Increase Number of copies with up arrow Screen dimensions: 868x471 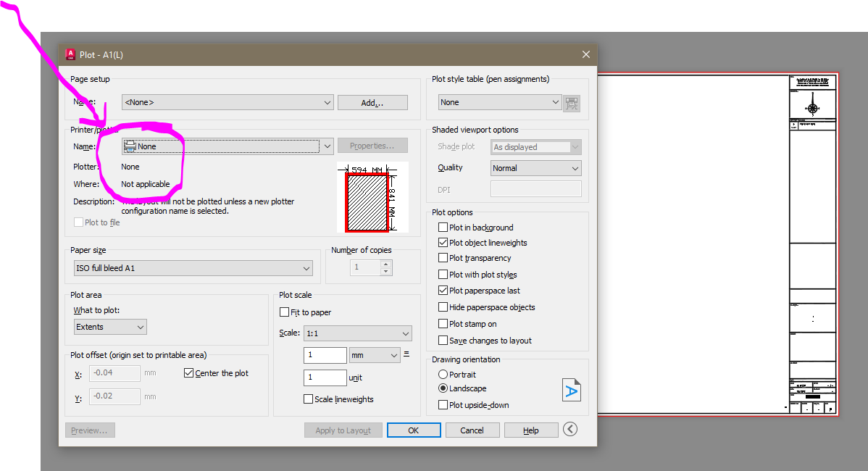[385, 262]
